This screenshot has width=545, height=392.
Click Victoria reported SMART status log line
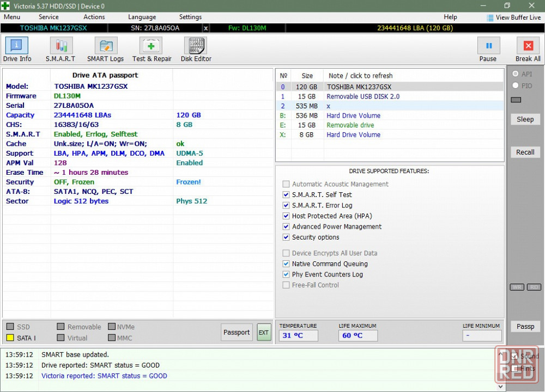coord(104,376)
